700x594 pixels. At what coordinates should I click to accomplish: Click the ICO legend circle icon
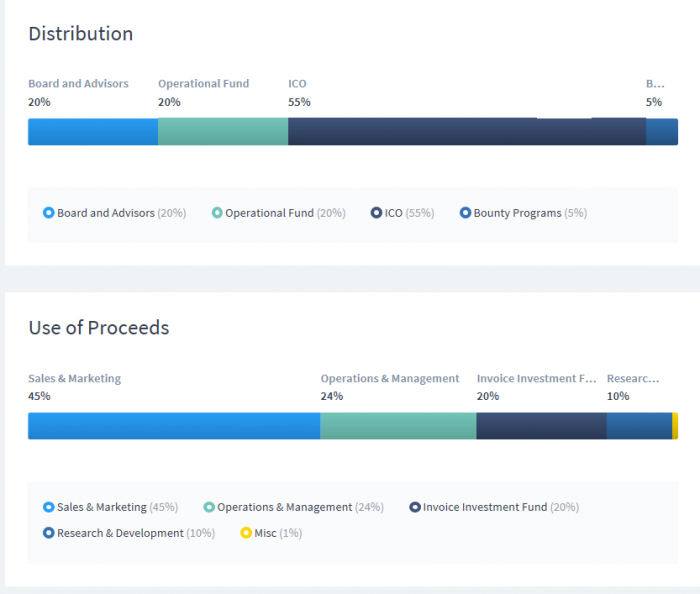[x=376, y=213]
